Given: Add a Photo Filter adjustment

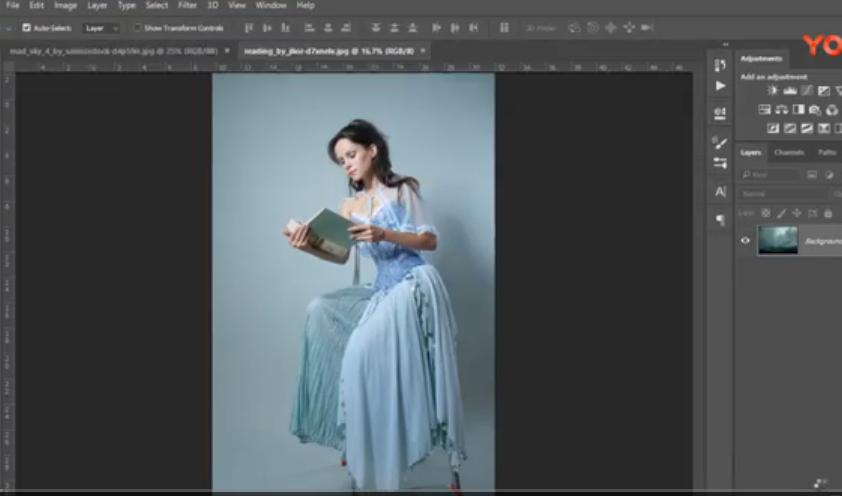Looking at the screenshot, I should pyautogui.click(x=815, y=110).
